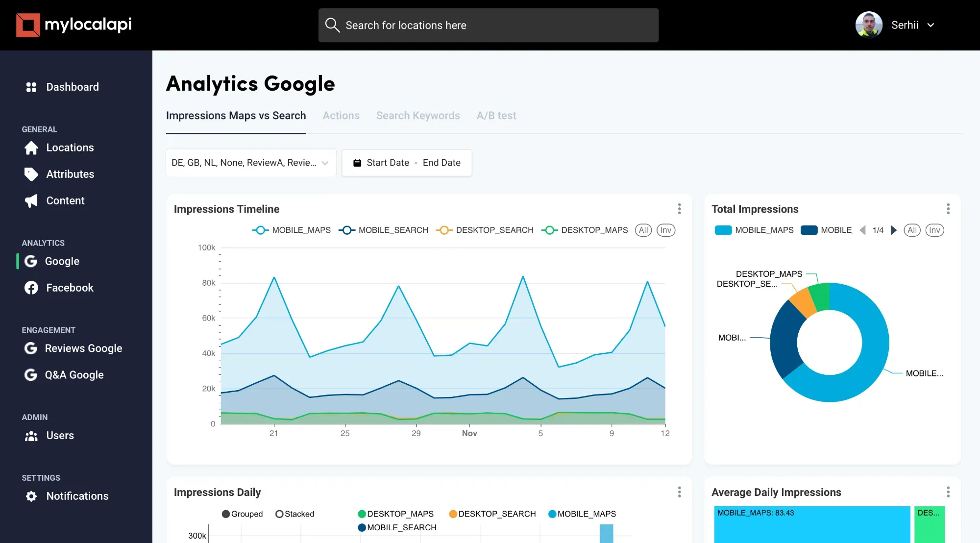Switch to the Actions tab
Image resolution: width=980 pixels, height=543 pixels.
341,116
